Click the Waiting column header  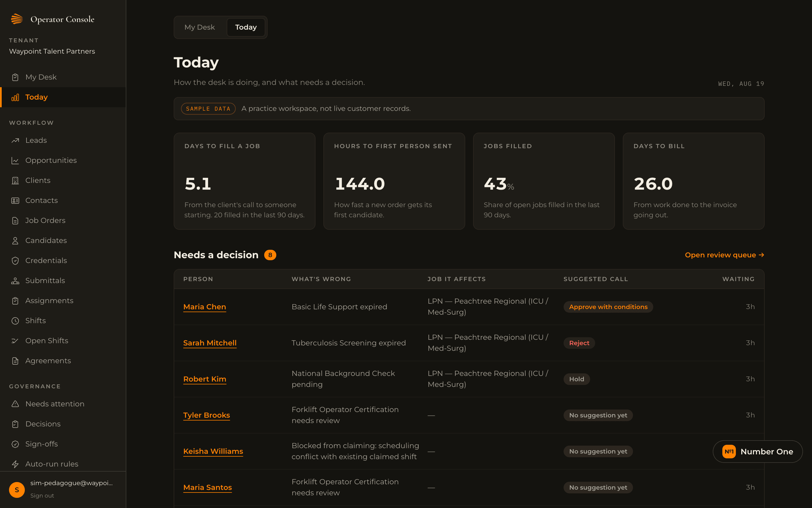738,279
